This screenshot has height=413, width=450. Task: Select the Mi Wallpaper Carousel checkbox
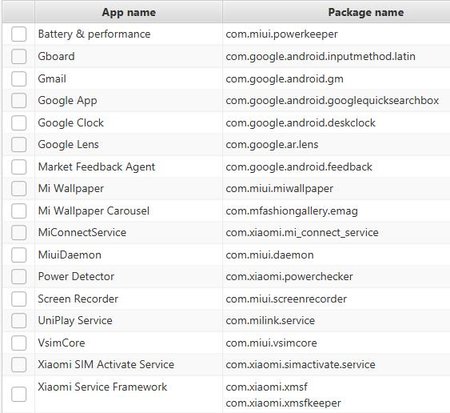[19, 211]
